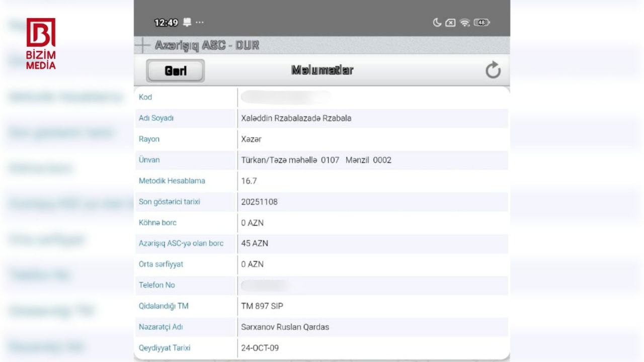Tap the notification icon next to clock
The image size is (644, 362).
coord(187,22)
